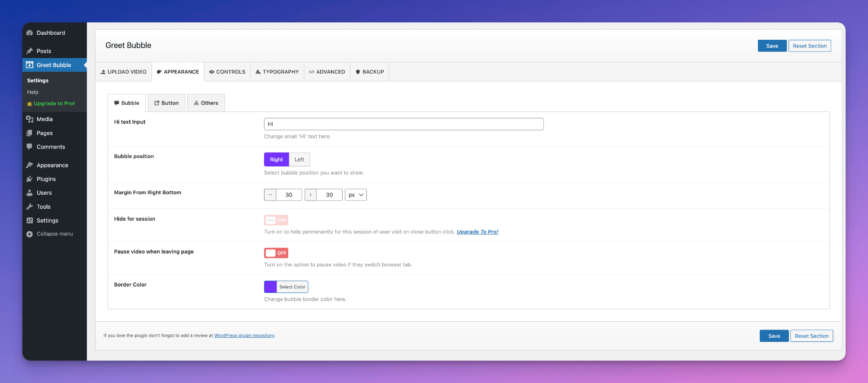This screenshot has height=383, width=868.
Task: Open the Upload Video tab
Action: [x=123, y=72]
